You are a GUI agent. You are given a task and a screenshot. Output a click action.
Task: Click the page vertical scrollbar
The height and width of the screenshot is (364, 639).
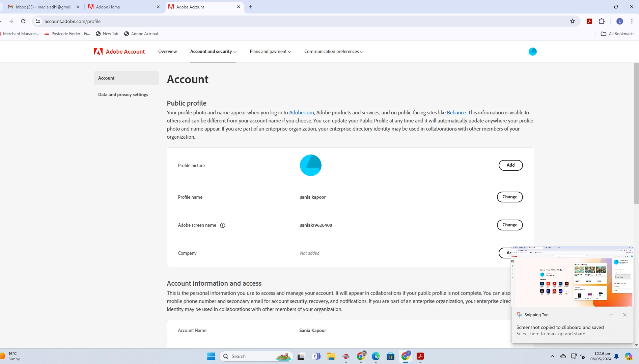636,134
